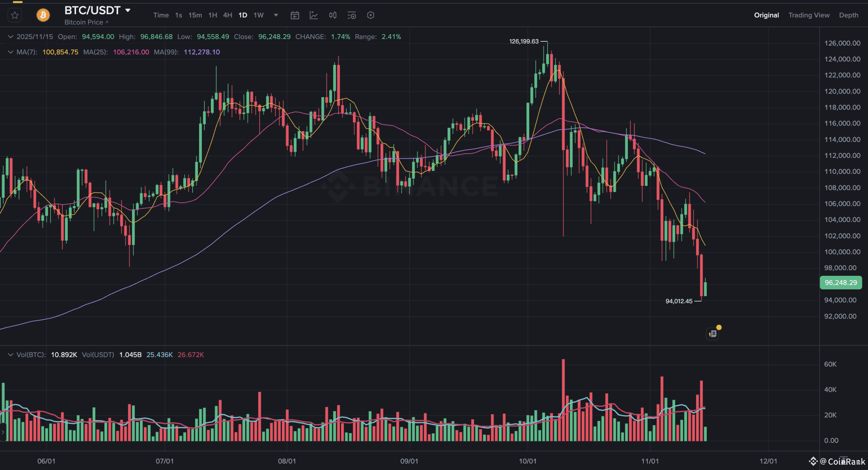Open the chart display settings icon
Viewport: 868px width, 470px height.
[x=352, y=15]
